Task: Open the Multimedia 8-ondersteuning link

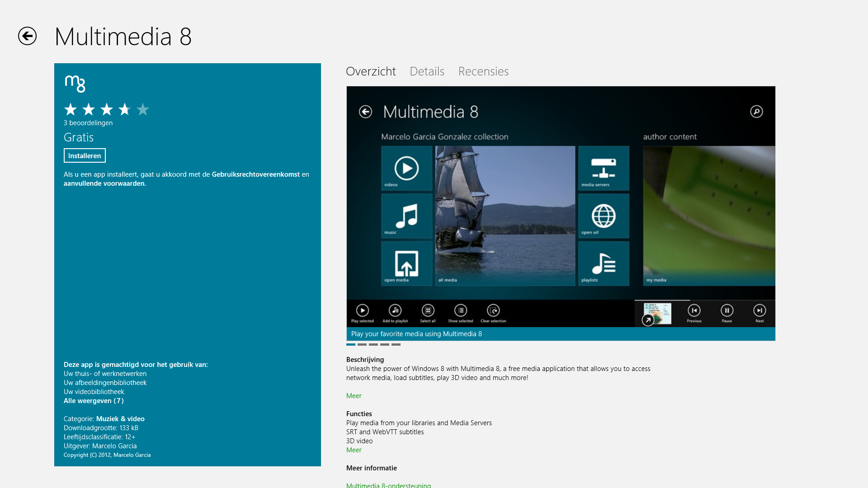Action: pyautogui.click(x=388, y=485)
